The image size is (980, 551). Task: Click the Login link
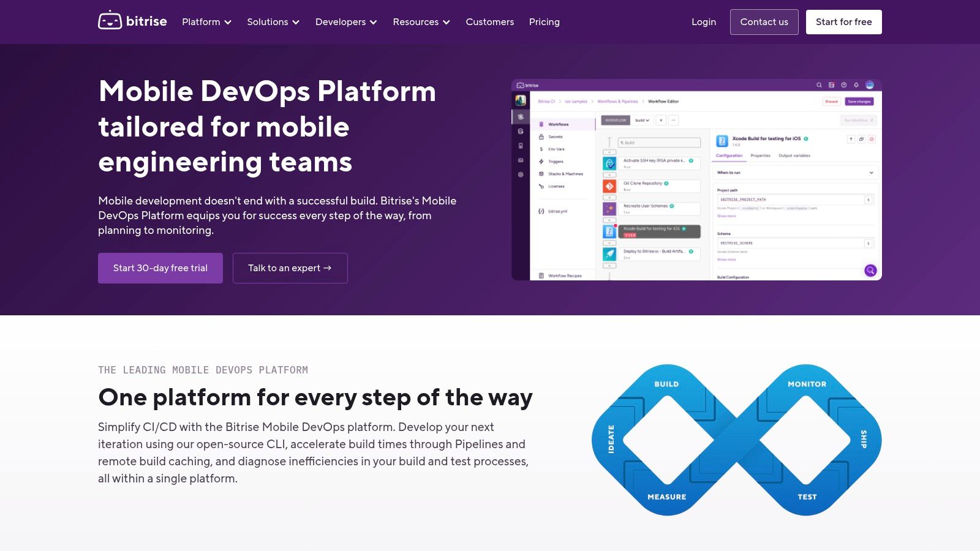[x=704, y=22]
